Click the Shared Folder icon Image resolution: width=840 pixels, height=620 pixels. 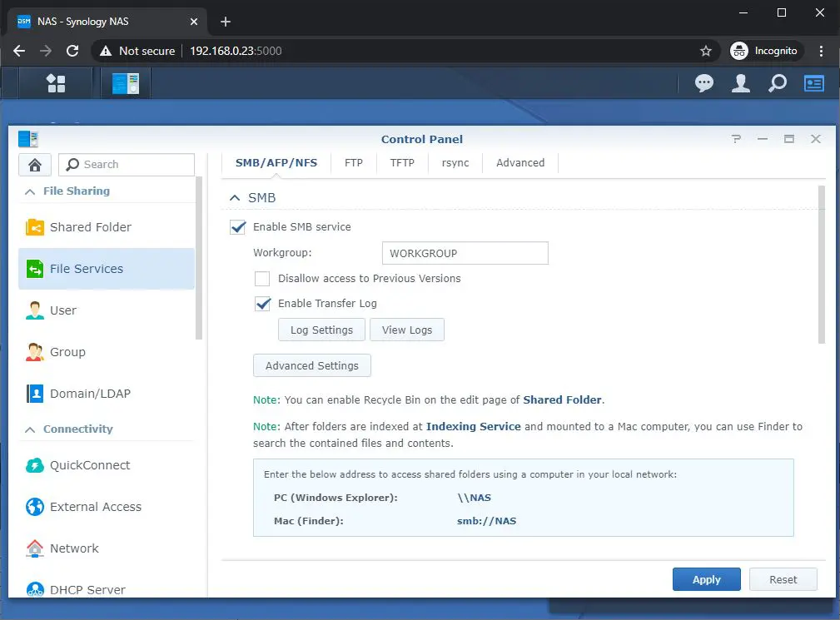coord(35,227)
